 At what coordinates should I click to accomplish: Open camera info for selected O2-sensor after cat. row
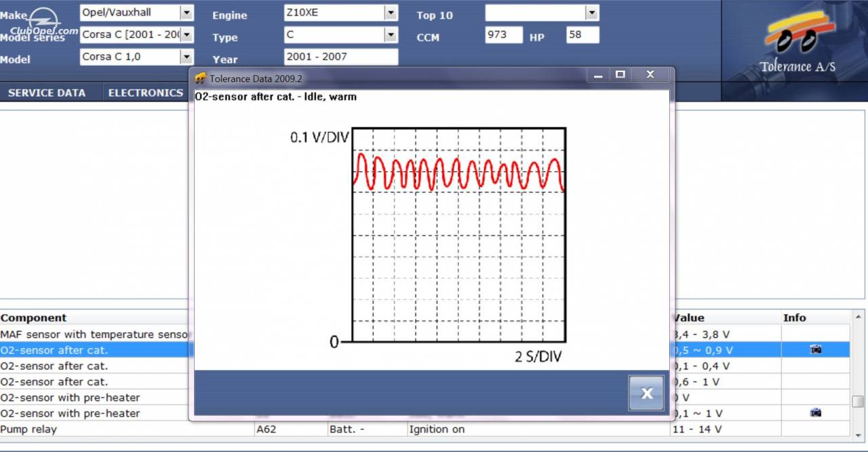816,350
